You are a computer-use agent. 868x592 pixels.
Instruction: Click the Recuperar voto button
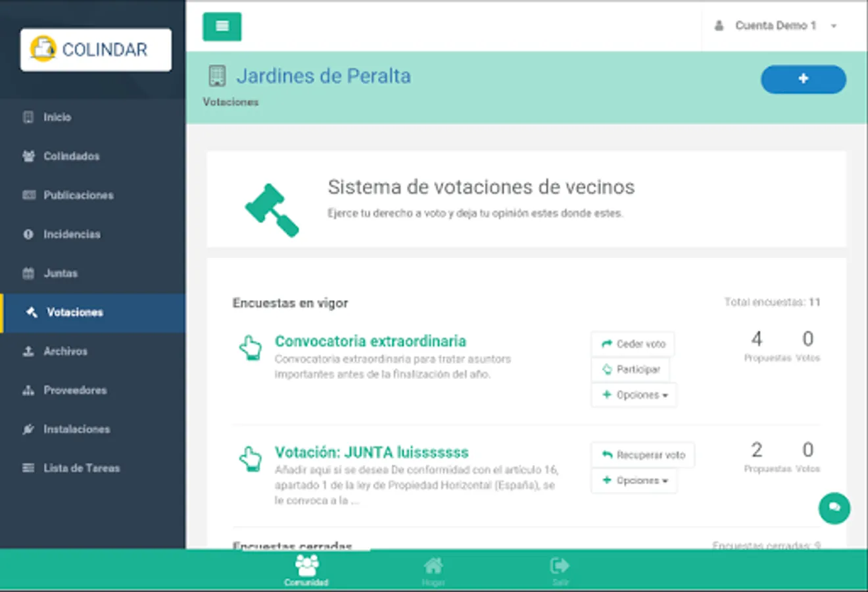point(643,455)
